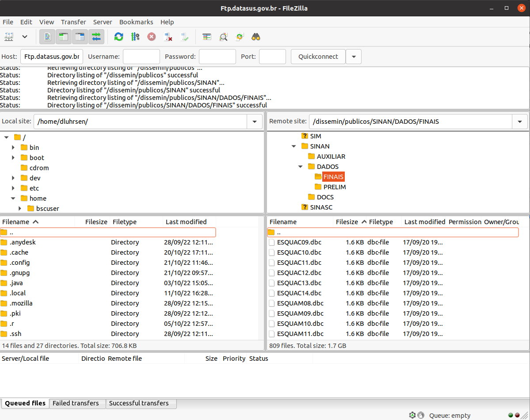Open the Transfer menu
This screenshot has width=530, height=420.
point(73,22)
